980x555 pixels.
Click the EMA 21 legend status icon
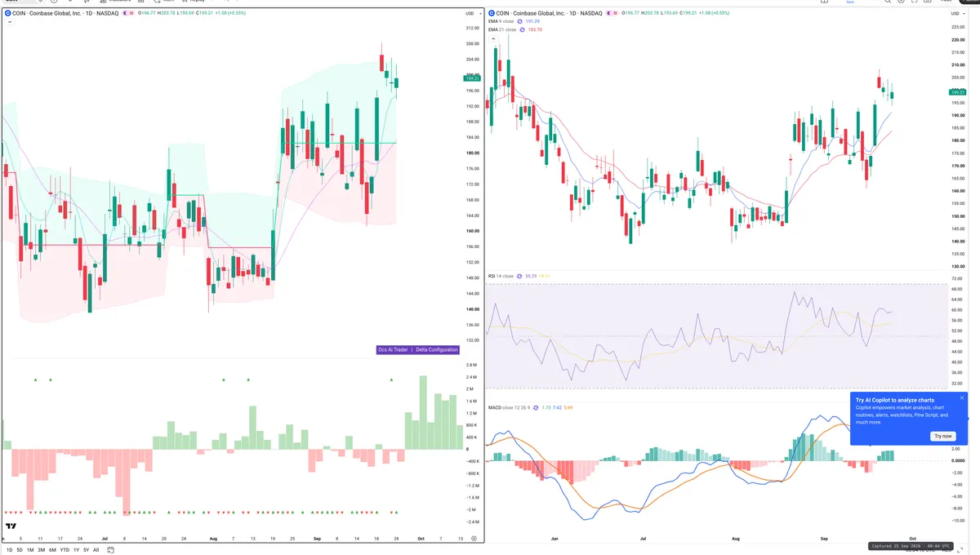(x=522, y=29)
